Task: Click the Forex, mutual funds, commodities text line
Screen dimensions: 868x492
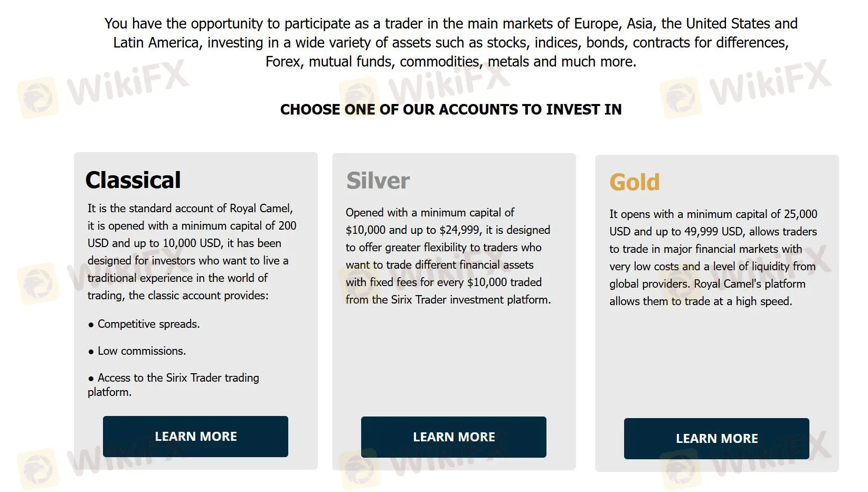Action: [x=451, y=62]
